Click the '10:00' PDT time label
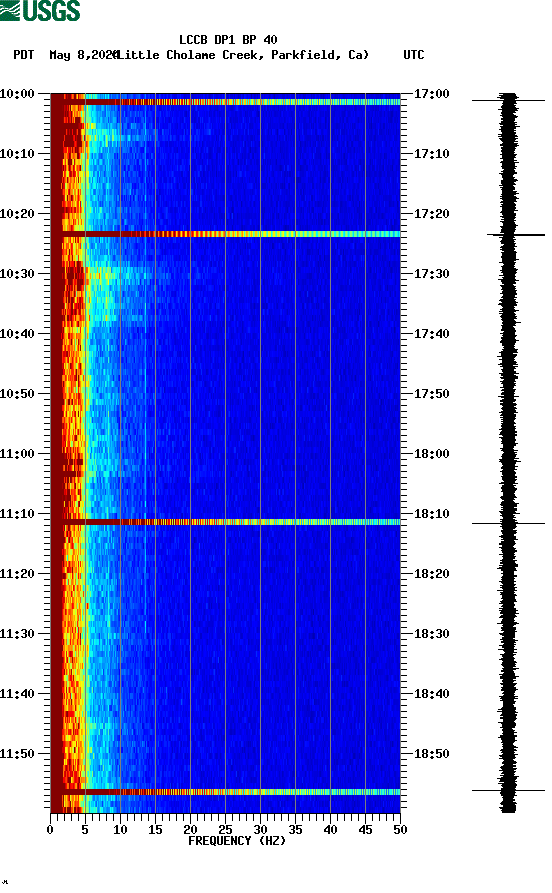Image resolution: width=552 pixels, height=893 pixels. (x=18, y=93)
